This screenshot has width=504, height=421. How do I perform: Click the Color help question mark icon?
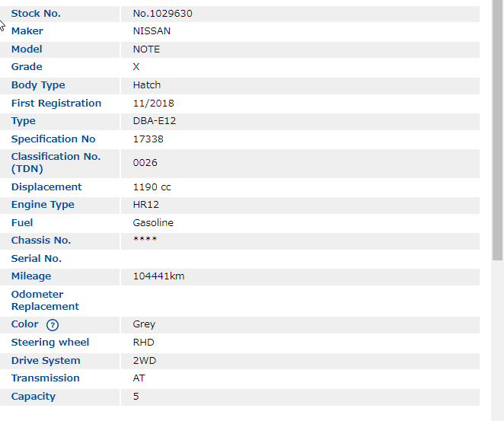[x=53, y=325]
